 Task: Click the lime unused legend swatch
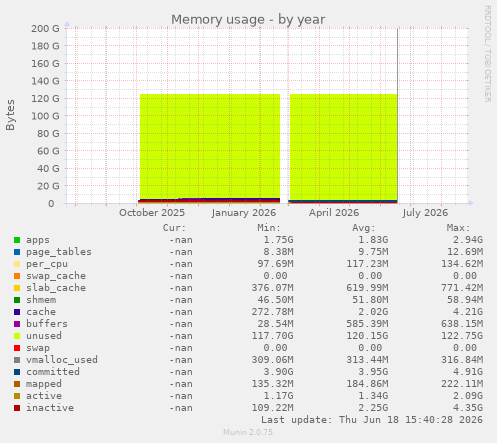17,336
